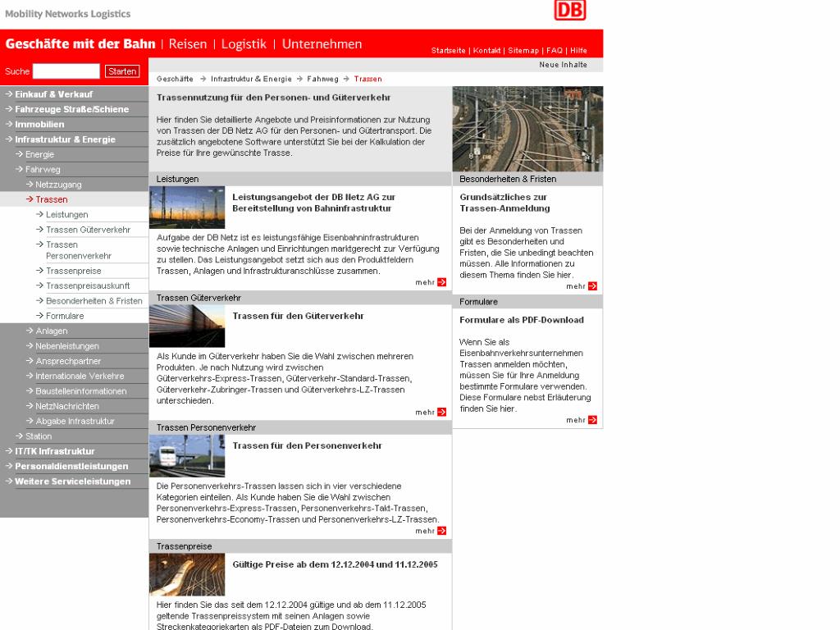Click red arrow icon under Formulare section

[x=592, y=420]
